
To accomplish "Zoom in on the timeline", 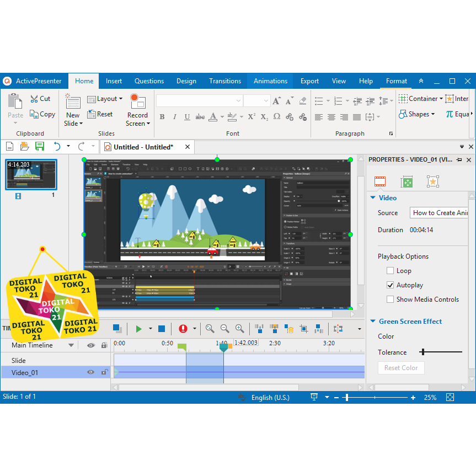I will point(239,329).
